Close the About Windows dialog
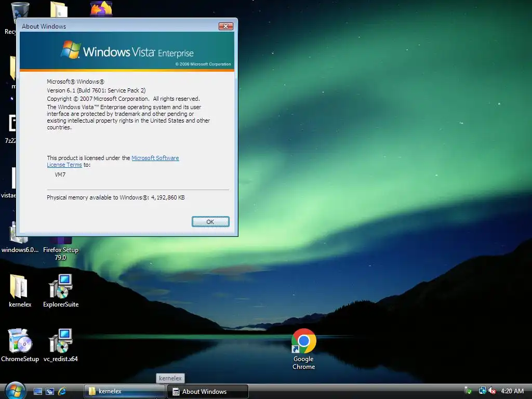 (225, 26)
